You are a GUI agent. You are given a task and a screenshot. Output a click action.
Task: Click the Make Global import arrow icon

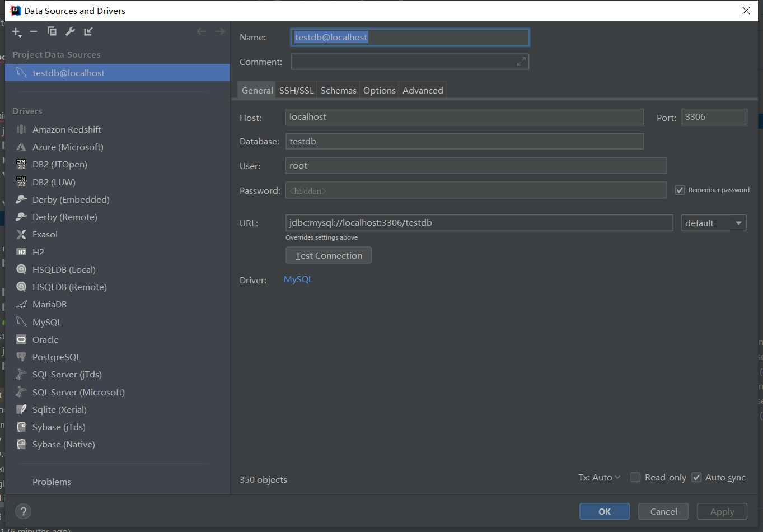88,31
